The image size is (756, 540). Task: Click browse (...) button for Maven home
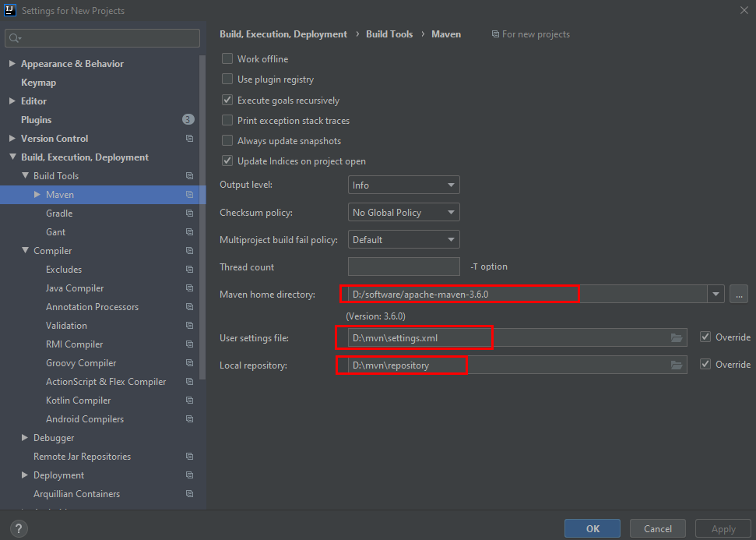pos(739,294)
